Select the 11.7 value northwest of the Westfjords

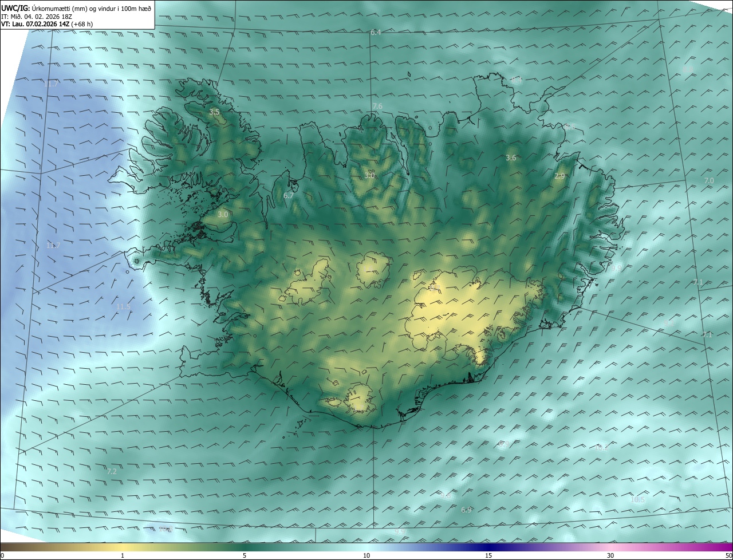[52, 84]
